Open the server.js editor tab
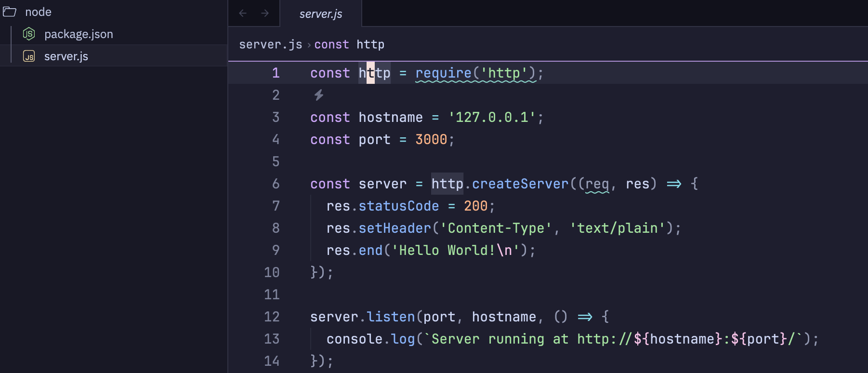This screenshot has width=868, height=373. pyautogui.click(x=321, y=14)
